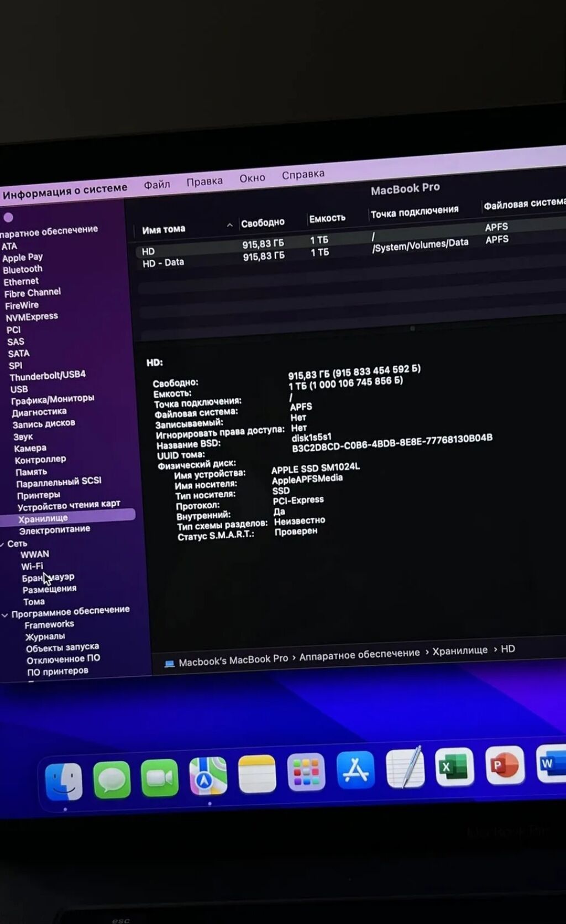Launch Messages from the Dock
Screen dimensions: 566x924
pos(112,779)
